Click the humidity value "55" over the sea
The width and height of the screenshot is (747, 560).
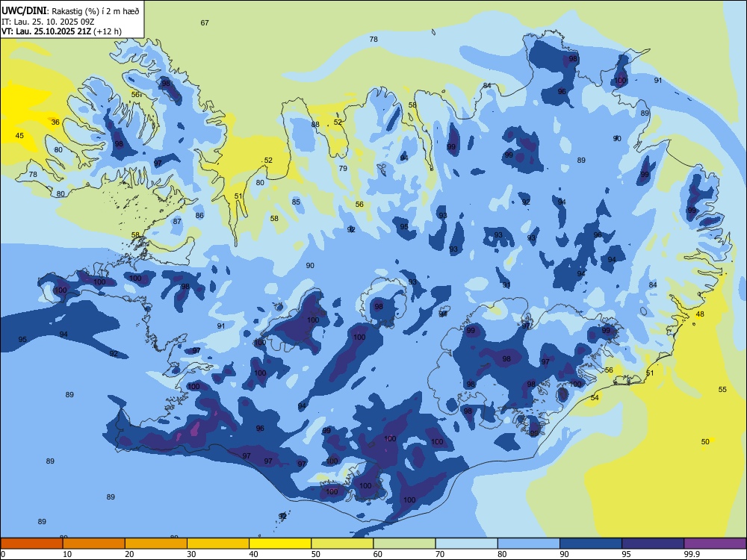[722, 390]
